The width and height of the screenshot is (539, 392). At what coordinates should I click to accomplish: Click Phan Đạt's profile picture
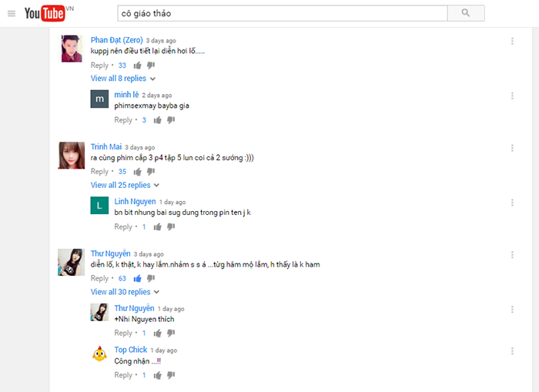click(72, 49)
